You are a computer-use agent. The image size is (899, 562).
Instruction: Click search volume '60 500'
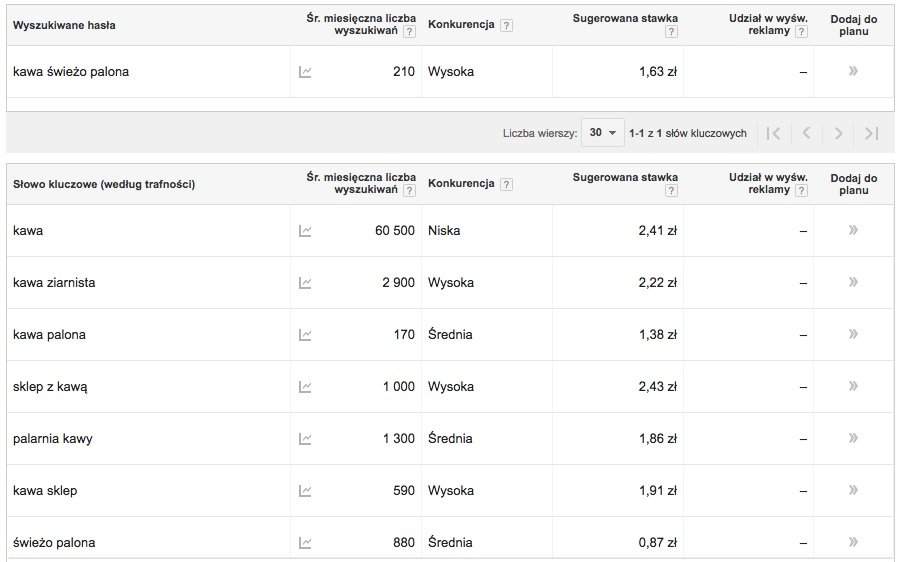pyautogui.click(x=394, y=231)
